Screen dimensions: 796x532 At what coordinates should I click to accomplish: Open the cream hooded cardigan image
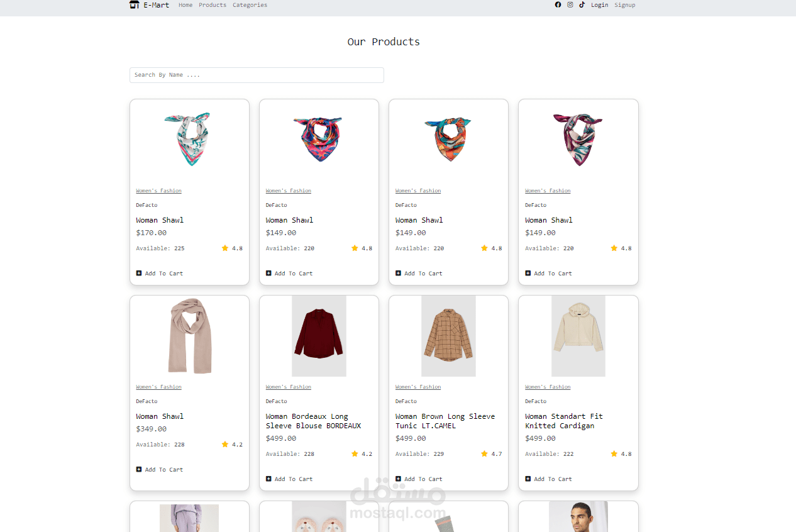[578, 336]
